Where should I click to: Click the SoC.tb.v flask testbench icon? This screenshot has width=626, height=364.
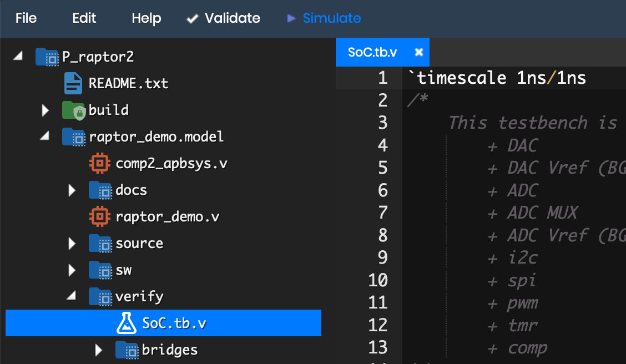point(126,323)
